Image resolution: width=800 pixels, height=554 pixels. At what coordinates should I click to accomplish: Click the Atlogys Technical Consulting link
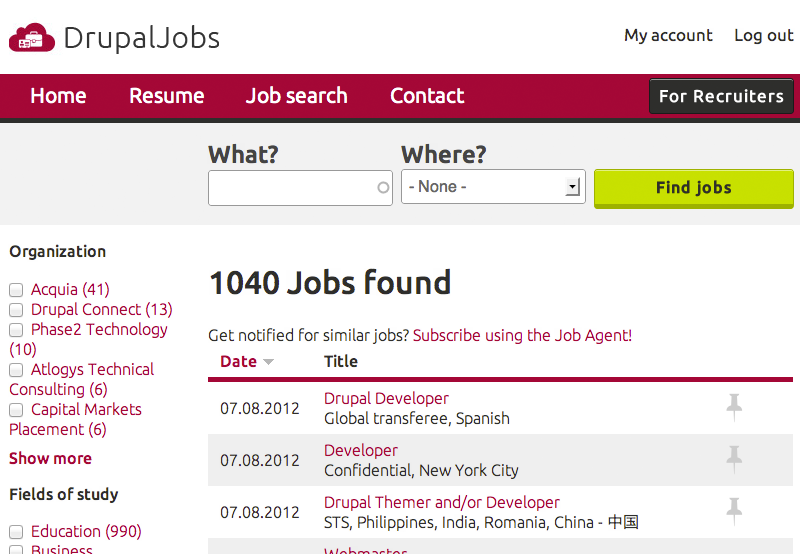point(82,379)
